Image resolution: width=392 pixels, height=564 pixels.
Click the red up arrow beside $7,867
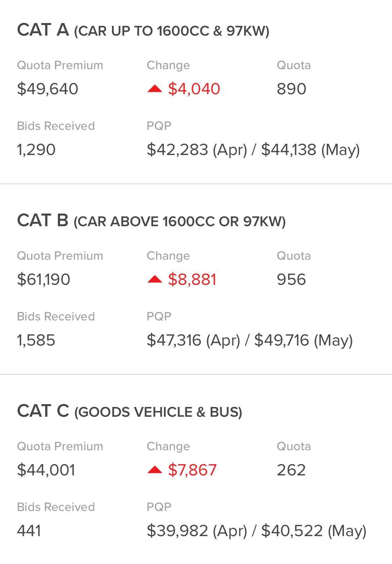pos(155,470)
